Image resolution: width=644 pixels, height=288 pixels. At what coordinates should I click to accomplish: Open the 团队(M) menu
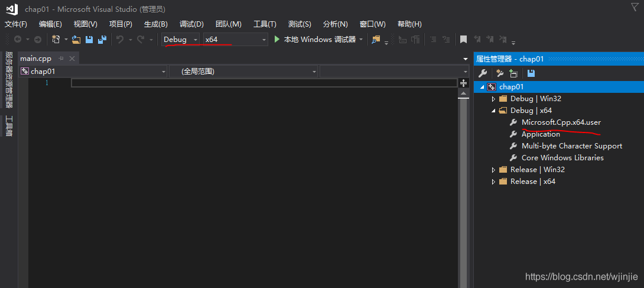[x=229, y=24]
